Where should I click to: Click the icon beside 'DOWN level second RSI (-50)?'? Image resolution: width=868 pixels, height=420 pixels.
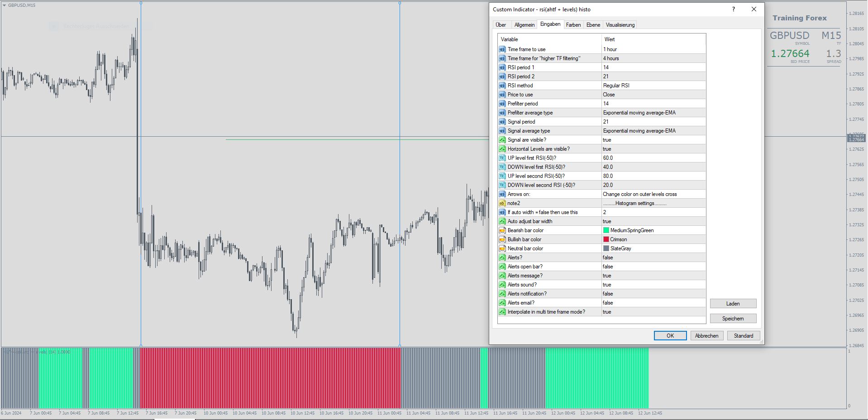pyautogui.click(x=502, y=185)
